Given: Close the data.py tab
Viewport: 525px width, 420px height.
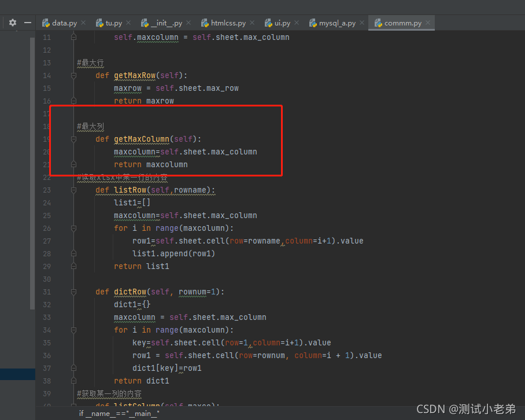Looking at the screenshot, I should [x=83, y=23].
